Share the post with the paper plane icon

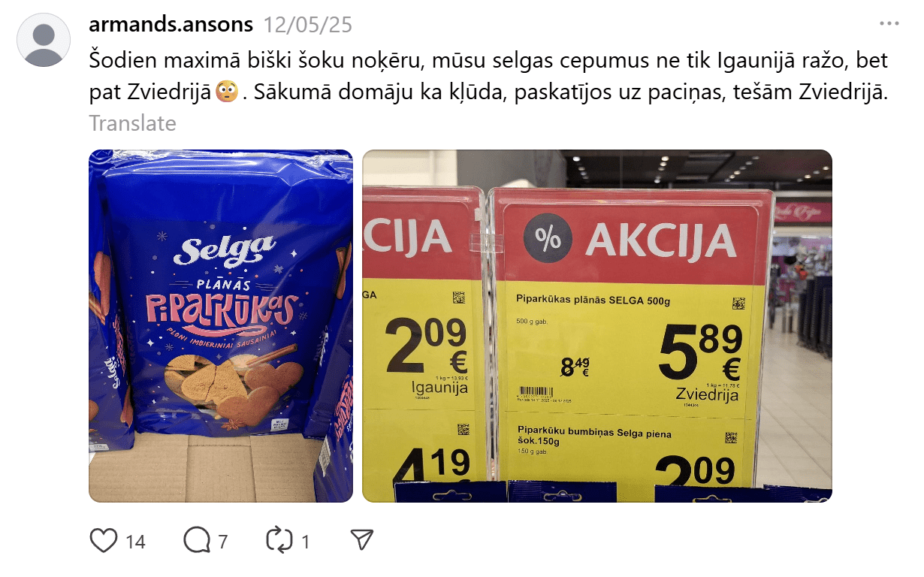click(x=362, y=540)
